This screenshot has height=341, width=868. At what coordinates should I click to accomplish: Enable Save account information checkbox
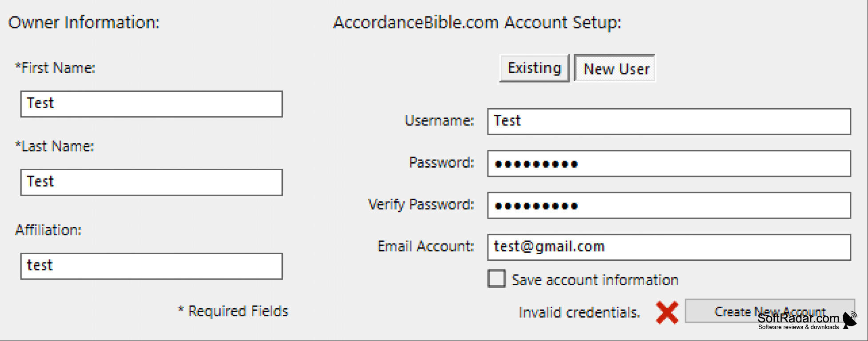point(496,279)
